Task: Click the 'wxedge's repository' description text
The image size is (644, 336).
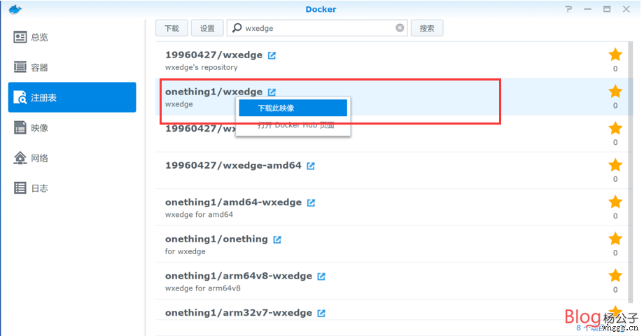Action: [x=202, y=67]
